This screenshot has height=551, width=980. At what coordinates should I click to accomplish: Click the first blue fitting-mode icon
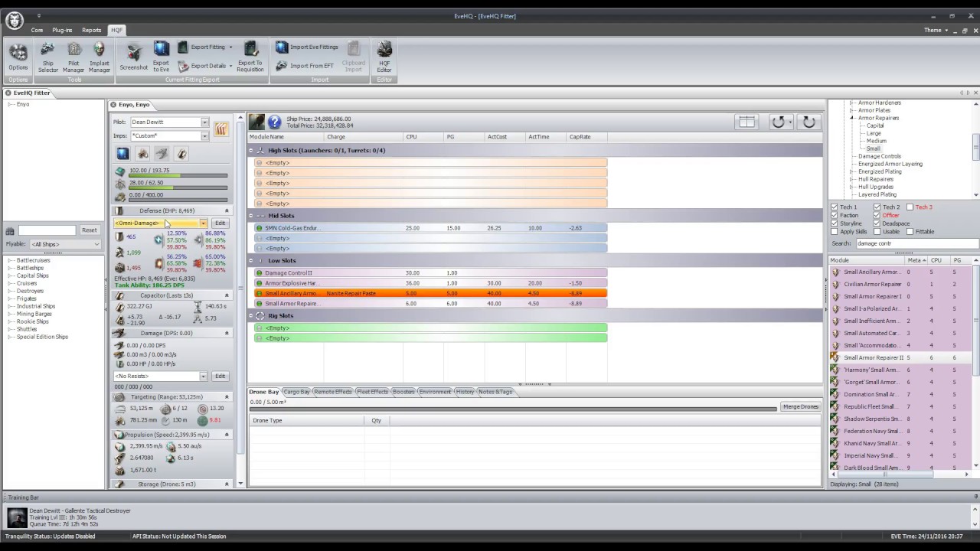tap(122, 154)
